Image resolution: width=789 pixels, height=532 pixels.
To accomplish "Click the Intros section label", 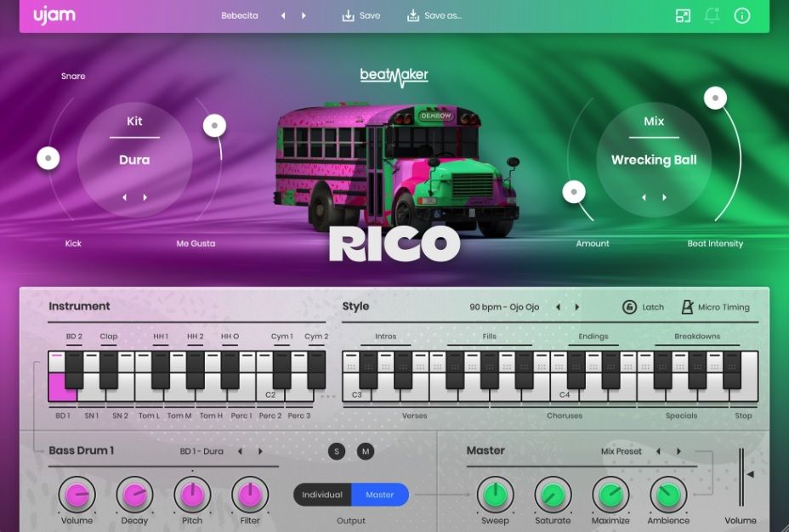I will tap(385, 337).
